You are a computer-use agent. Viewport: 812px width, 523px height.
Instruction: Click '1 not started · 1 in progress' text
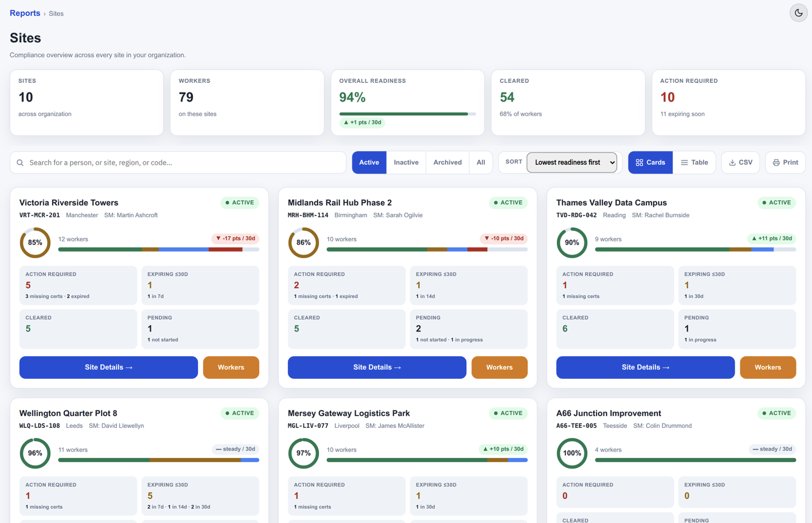(x=449, y=340)
